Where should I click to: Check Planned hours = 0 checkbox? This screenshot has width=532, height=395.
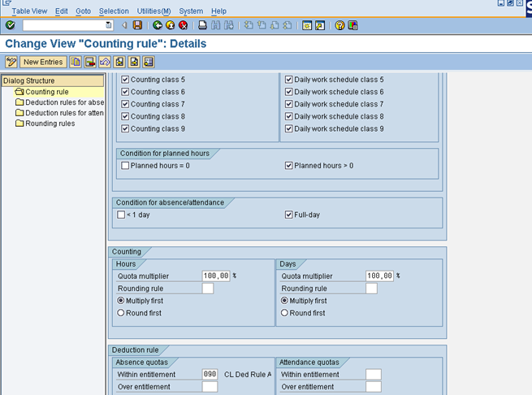click(x=125, y=166)
